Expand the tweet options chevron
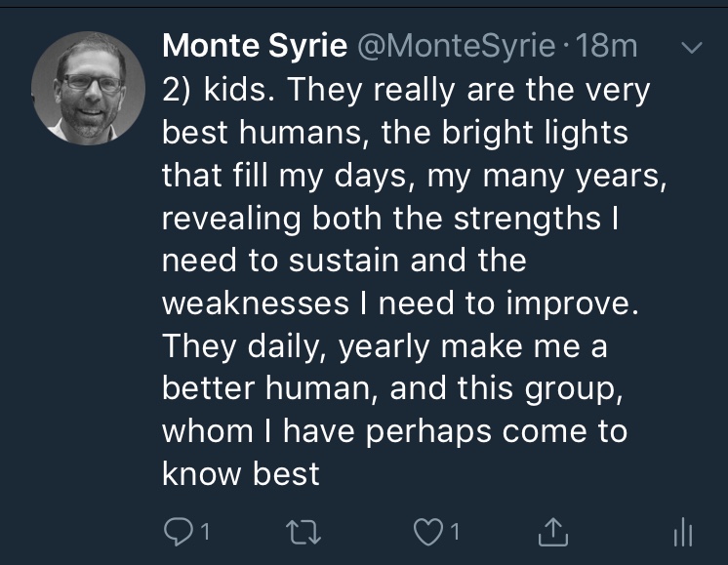Screen dimensions: 728x565 click(689, 47)
